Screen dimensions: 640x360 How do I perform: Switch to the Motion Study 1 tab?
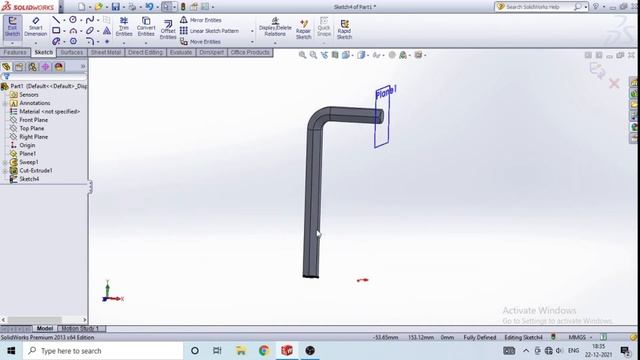click(x=80, y=329)
